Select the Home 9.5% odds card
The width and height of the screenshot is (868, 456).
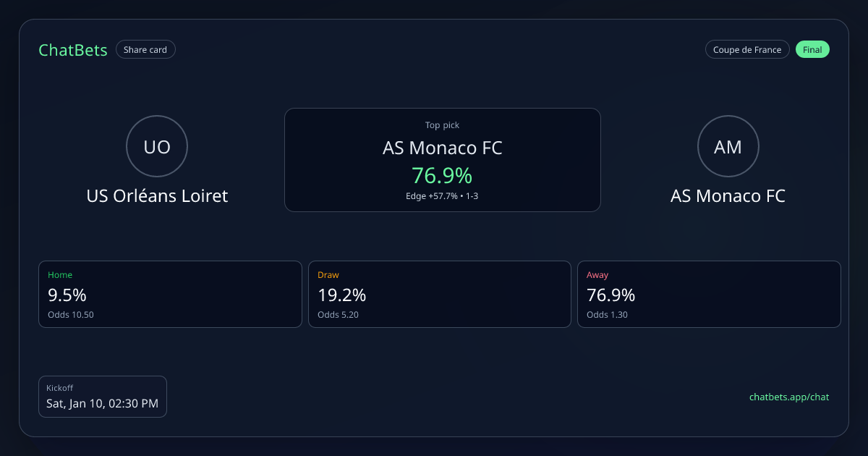click(170, 294)
